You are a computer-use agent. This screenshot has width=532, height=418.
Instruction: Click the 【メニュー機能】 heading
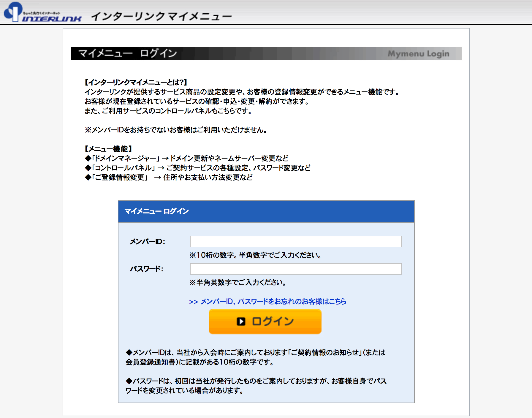click(x=108, y=149)
